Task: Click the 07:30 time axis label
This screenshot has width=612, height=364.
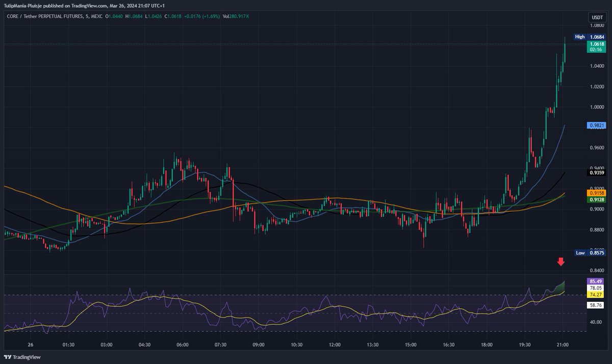Action: point(220,345)
